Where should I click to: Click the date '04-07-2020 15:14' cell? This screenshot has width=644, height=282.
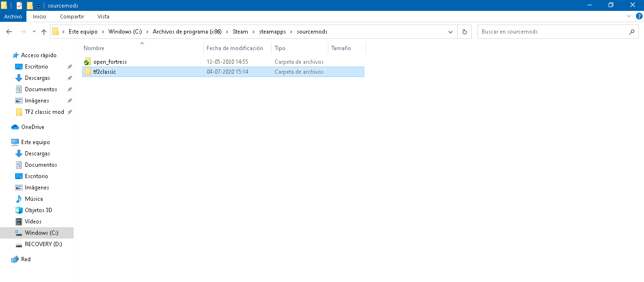click(x=227, y=72)
